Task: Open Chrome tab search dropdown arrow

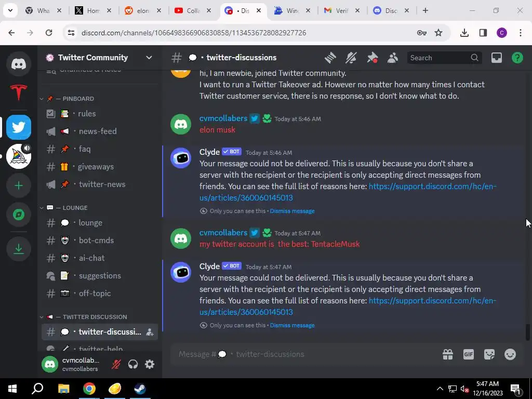Action: point(10,10)
